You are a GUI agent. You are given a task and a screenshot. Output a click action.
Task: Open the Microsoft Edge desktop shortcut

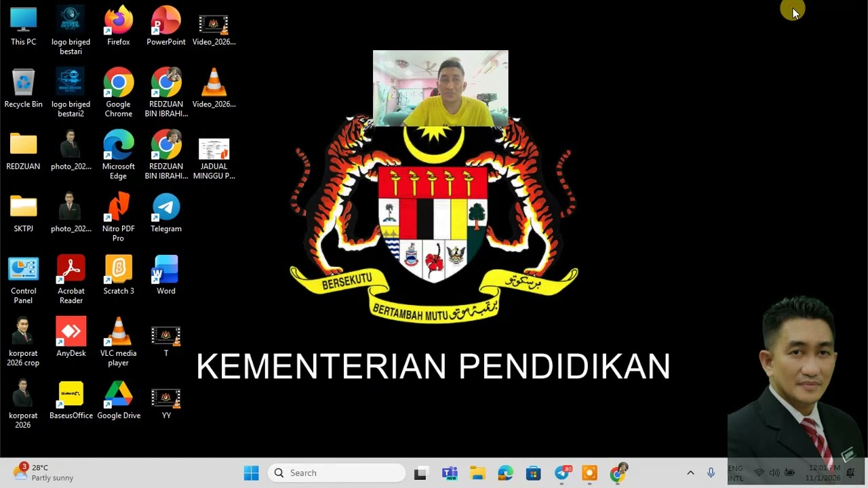[x=118, y=155]
